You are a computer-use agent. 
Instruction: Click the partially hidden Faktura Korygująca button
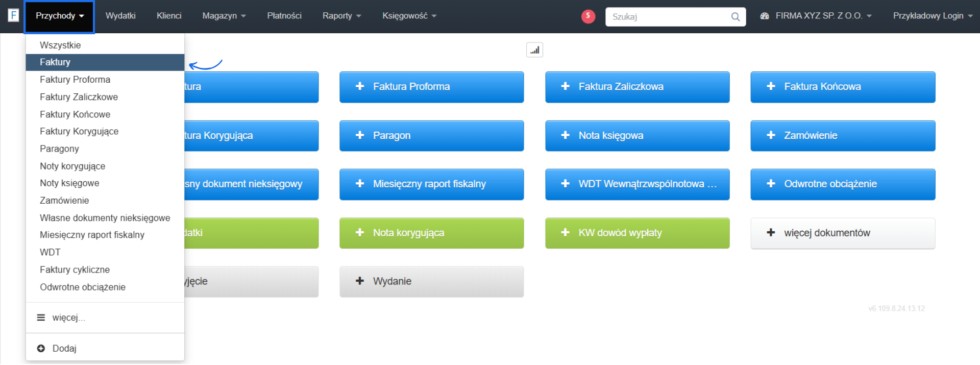[x=252, y=136]
